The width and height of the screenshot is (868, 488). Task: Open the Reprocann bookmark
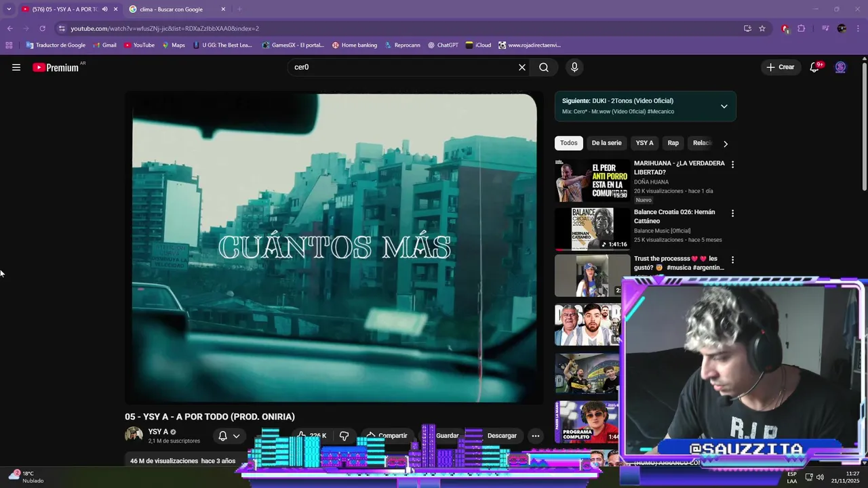click(402, 45)
